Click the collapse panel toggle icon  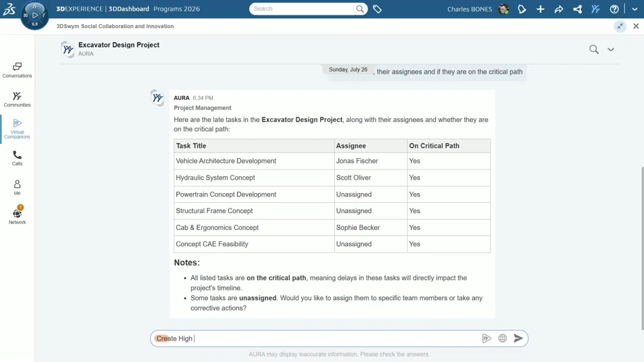tap(620, 26)
